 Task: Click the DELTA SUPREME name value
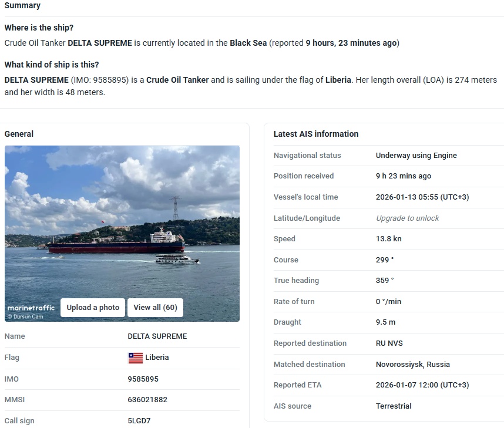[x=157, y=336]
